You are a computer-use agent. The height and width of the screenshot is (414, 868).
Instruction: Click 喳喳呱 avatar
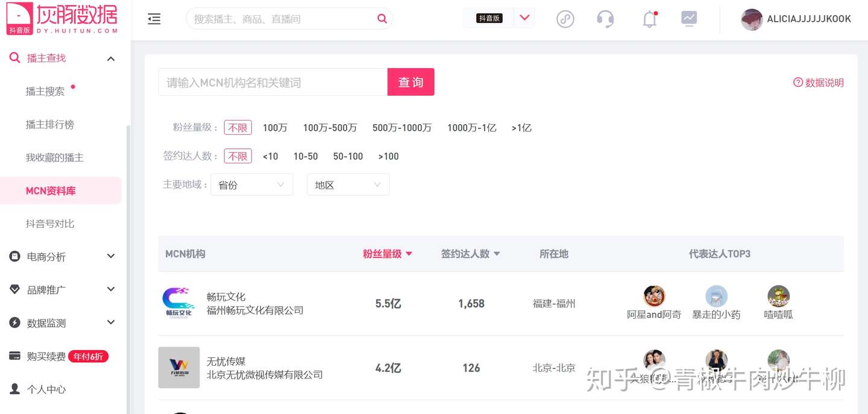pyautogui.click(x=779, y=296)
